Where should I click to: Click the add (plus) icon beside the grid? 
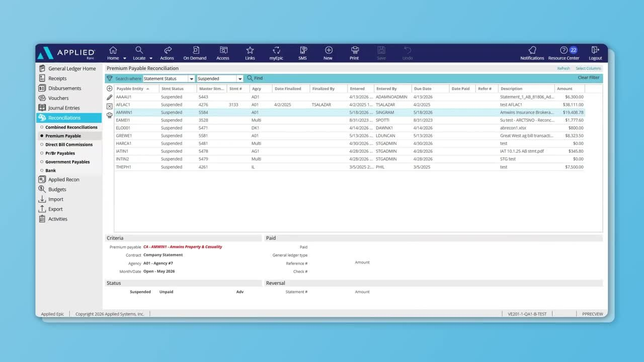click(110, 88)
